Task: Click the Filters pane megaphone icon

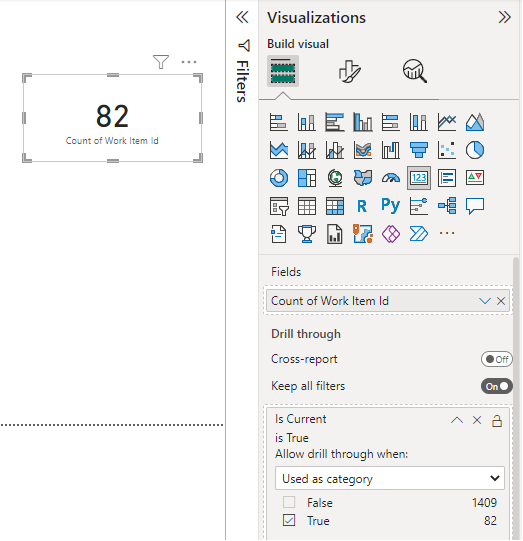Action: (x=244, y=46)
